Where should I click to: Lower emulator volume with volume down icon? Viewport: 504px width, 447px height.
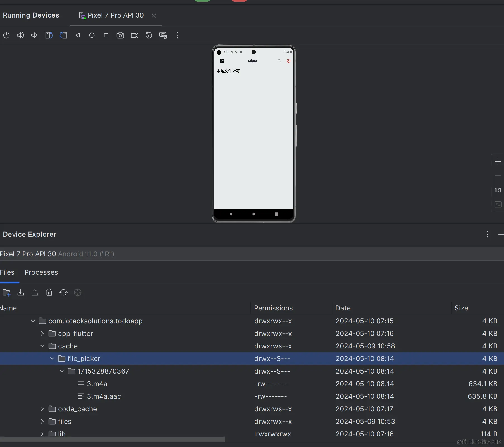point(34,35)
